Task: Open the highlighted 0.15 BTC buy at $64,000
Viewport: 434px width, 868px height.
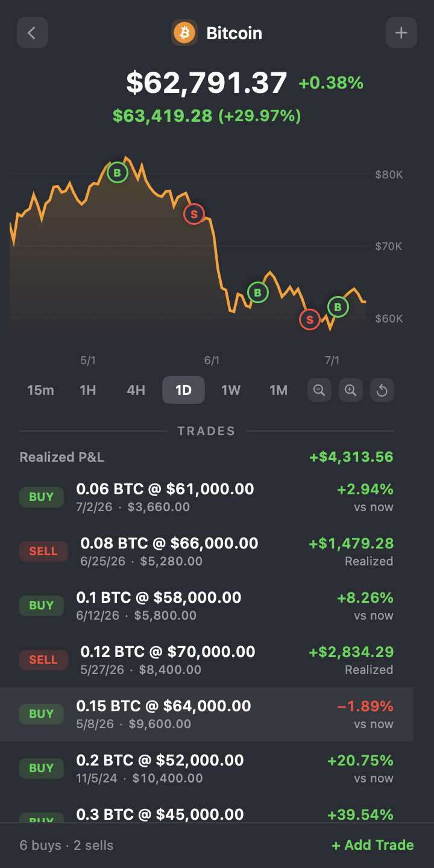Action: tap(207, 714)
